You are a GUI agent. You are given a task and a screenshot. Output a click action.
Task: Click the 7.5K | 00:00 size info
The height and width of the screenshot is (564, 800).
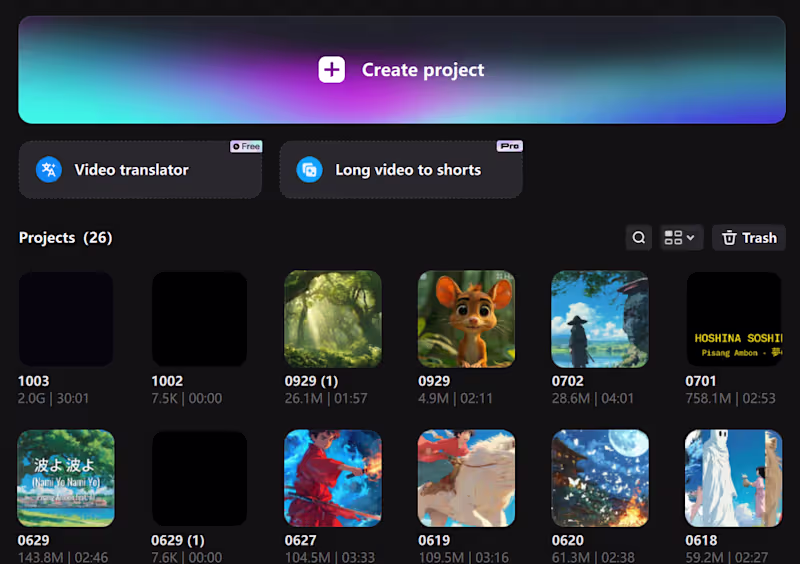pos(187,399)
